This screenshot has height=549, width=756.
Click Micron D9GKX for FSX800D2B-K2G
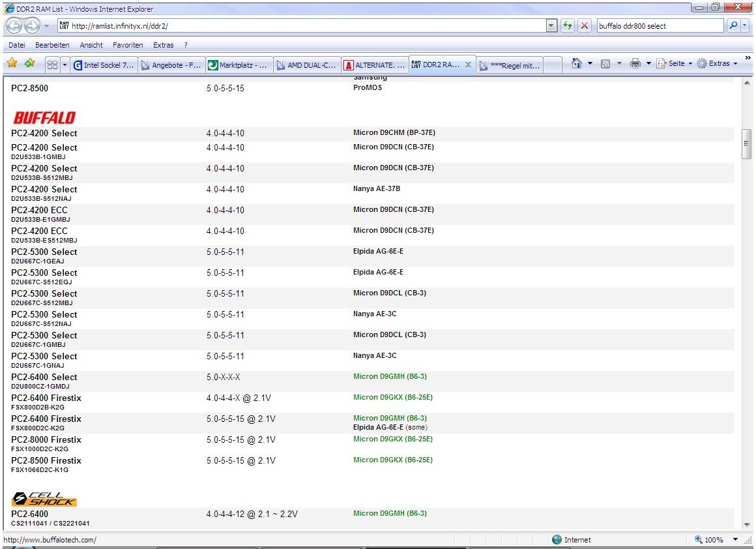pos(392,397)
